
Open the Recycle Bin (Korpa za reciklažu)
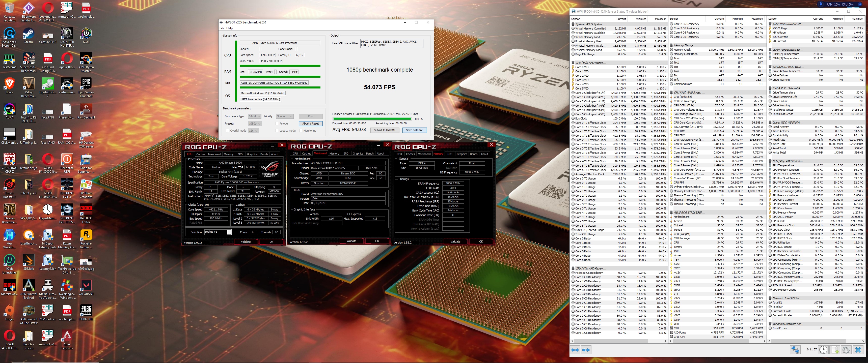click(x=9, y=12)
